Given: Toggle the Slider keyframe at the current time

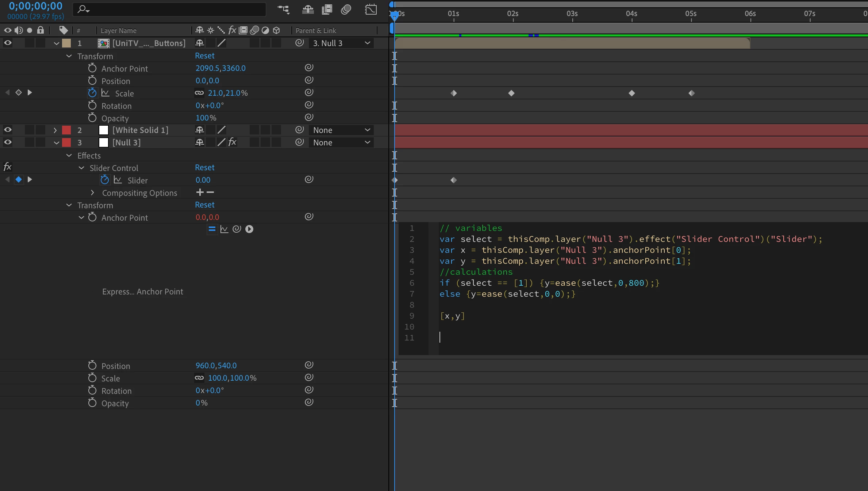Looking at the screenshot, I should [x=19, y=179].
